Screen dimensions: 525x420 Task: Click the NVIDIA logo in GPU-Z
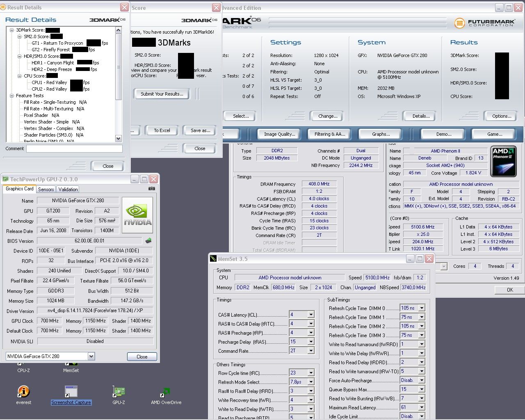click(138, 215)
